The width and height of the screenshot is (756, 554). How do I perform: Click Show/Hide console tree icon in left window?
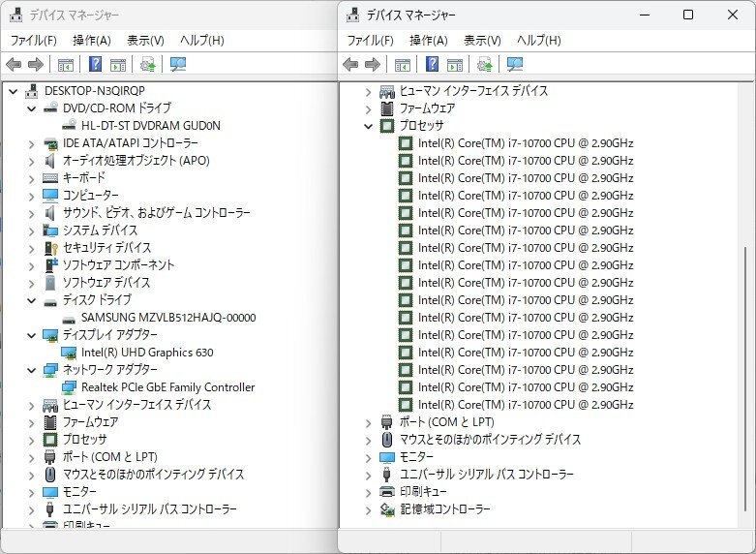66,64
